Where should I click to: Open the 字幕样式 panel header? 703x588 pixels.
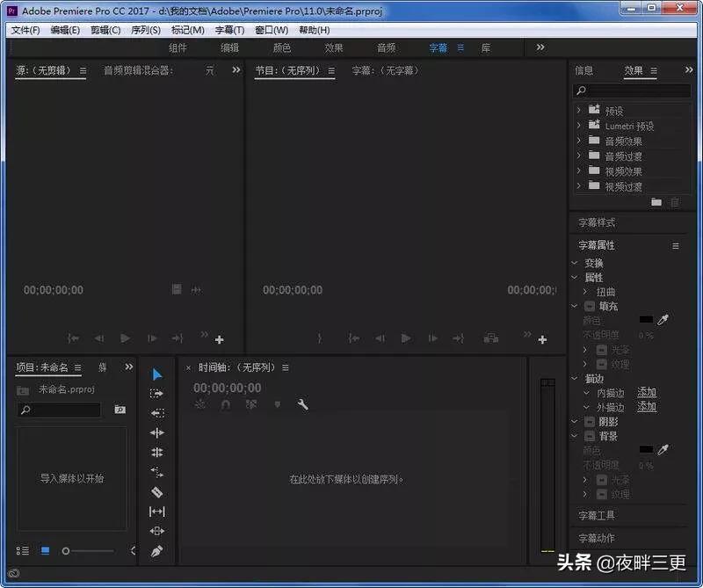pos(597,223)
